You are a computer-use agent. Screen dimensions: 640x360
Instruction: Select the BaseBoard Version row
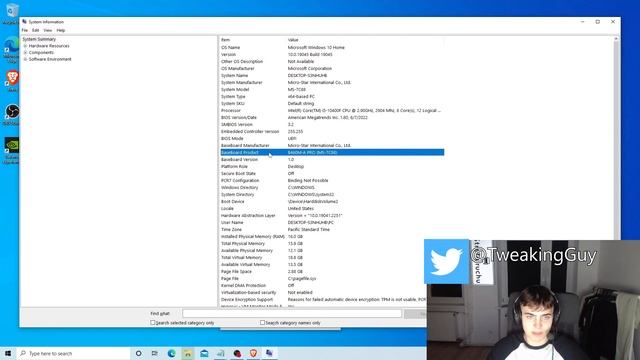click(x=332, y=160)
